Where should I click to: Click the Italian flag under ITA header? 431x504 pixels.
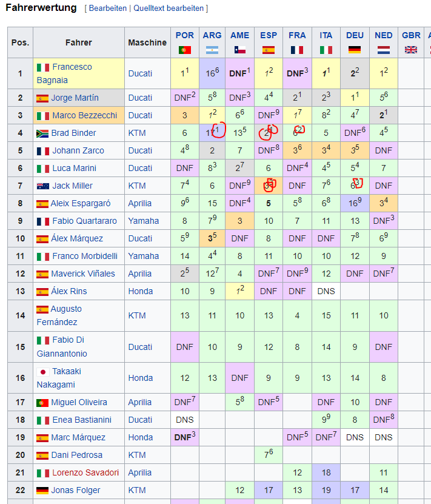click(x=326, y=50)
